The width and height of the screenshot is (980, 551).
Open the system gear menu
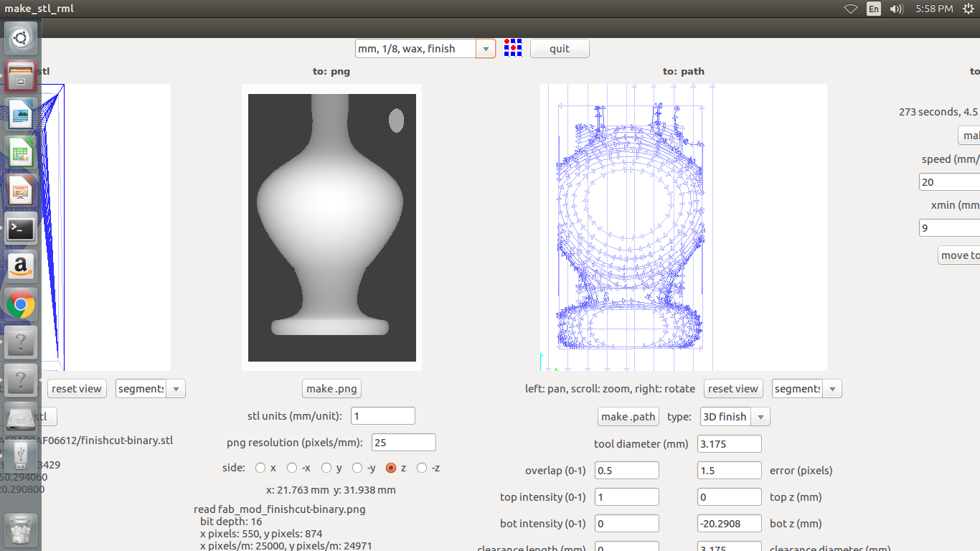pos(968,9)
